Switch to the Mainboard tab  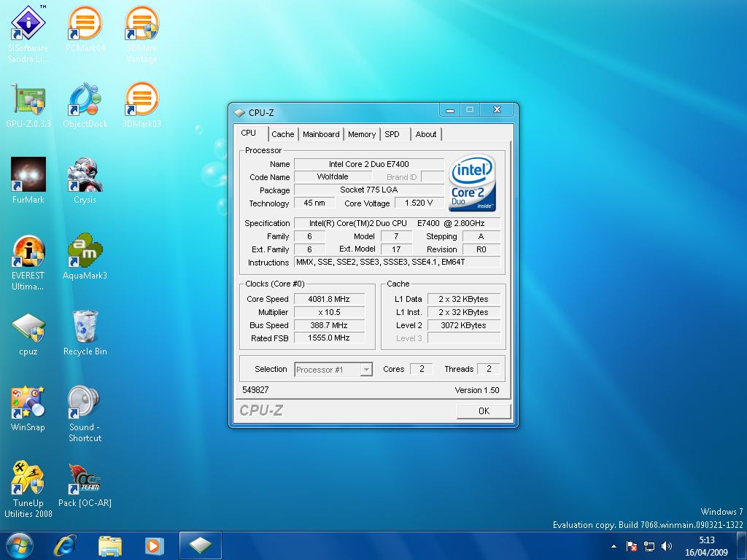coord(321,134)
